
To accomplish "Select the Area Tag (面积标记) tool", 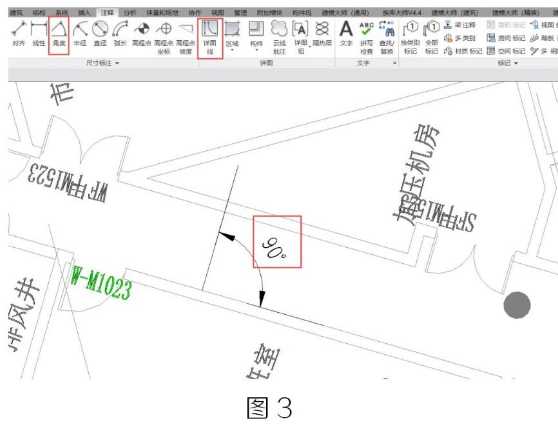I will [506, 25].
